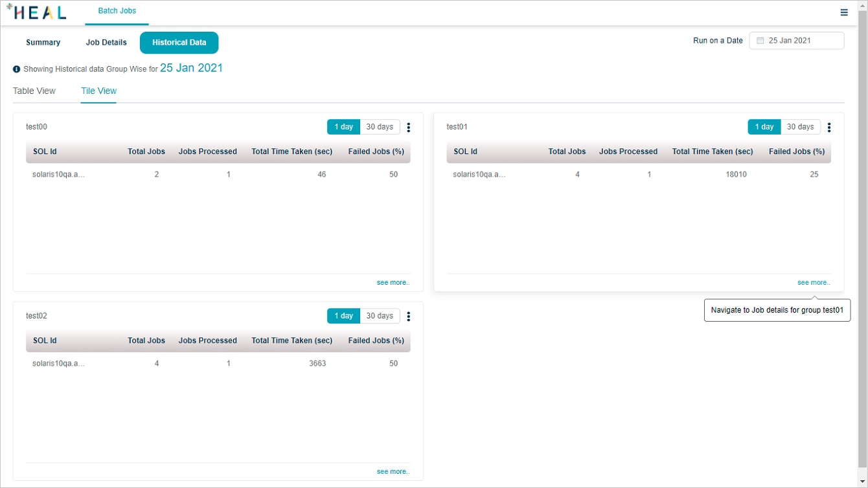The image size is (868, 488).
Task: Open the hamburger menu icon
Action: (844, 12)
